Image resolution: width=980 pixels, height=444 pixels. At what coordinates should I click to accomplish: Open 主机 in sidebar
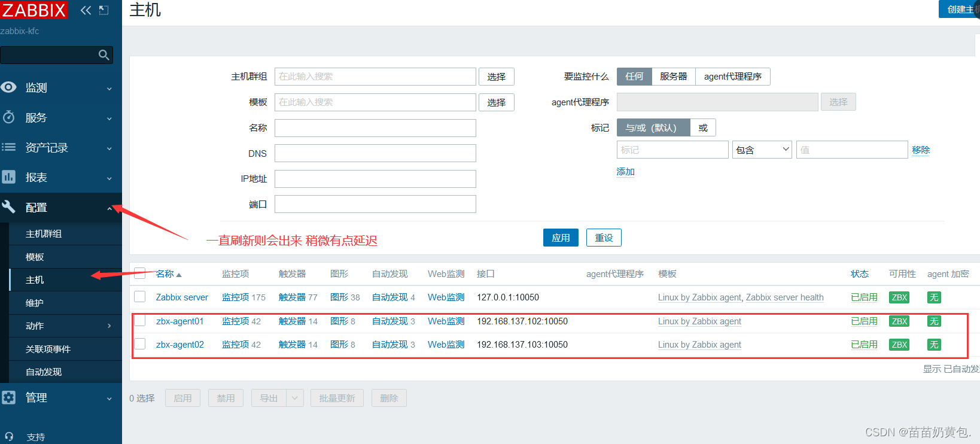tap(66, 280)
